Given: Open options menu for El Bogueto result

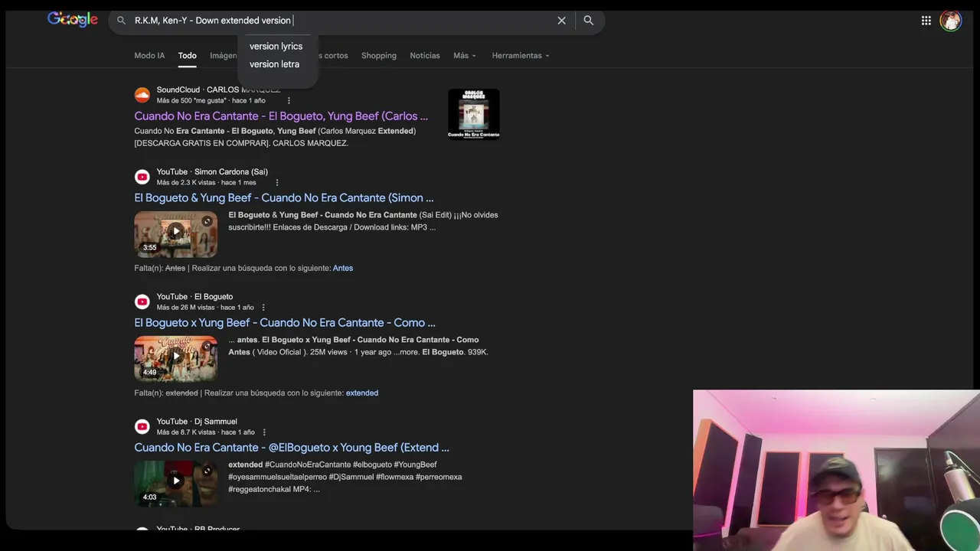Looking at the screenshot, I should tap(263, 308).
